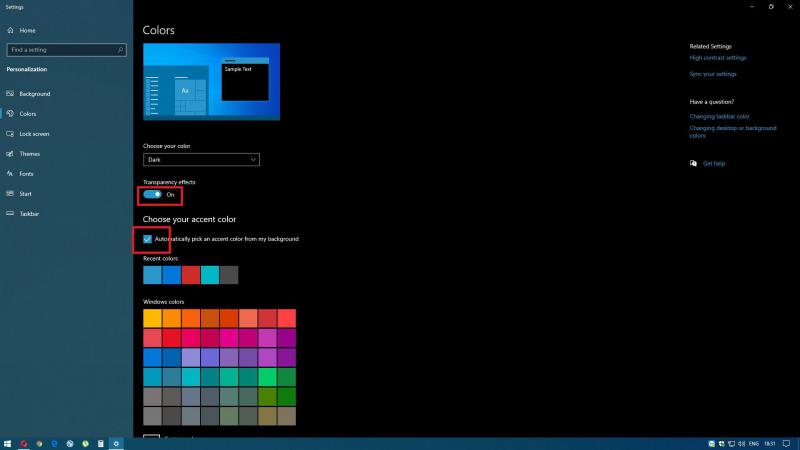Open Lock screen settings page
Viewport: 800px width, 450px height.
click(34, 134)
